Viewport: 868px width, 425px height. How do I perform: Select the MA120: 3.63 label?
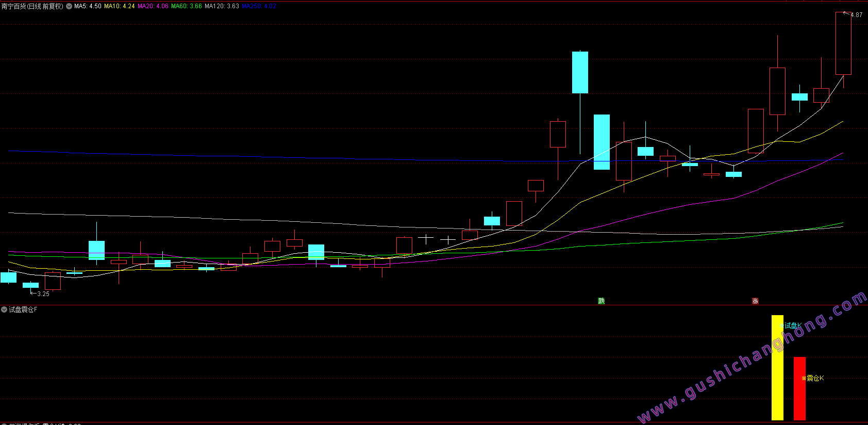tap(222, 6)
